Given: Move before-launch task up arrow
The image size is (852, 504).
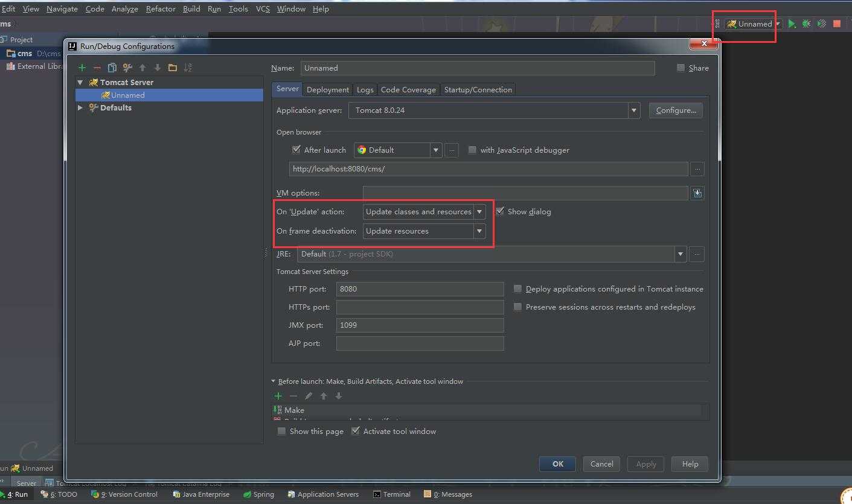Looking at the screenshot, I should pos(324,396).
